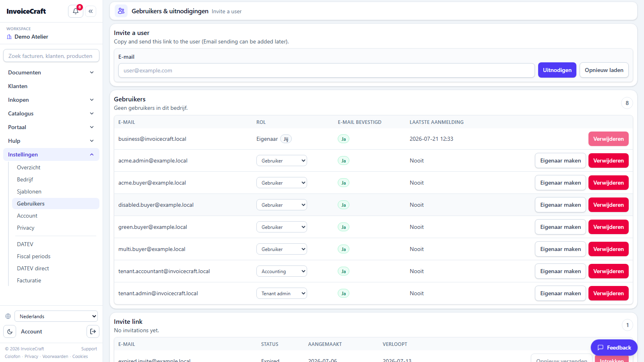Click the globe language icon
Image resolution: width=644 pixels, height=362 pixels.
coord(8,316)
